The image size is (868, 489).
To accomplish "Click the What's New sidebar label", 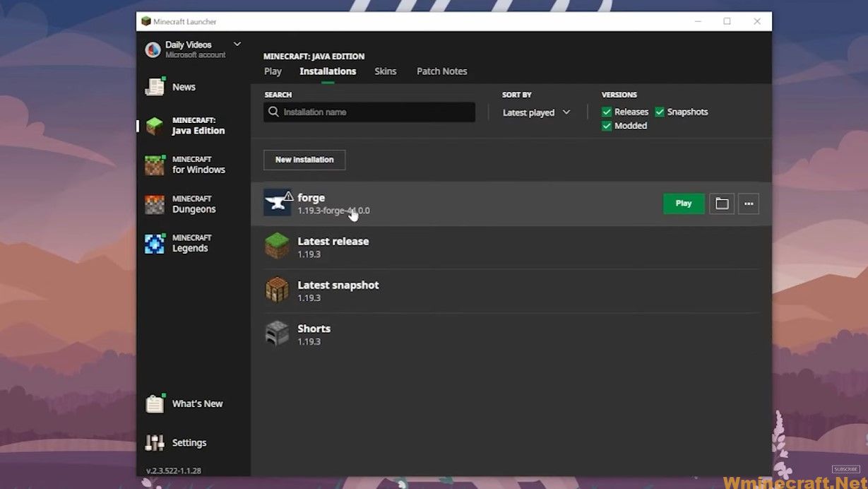I will pyautogui.click(x=198, y=403).
